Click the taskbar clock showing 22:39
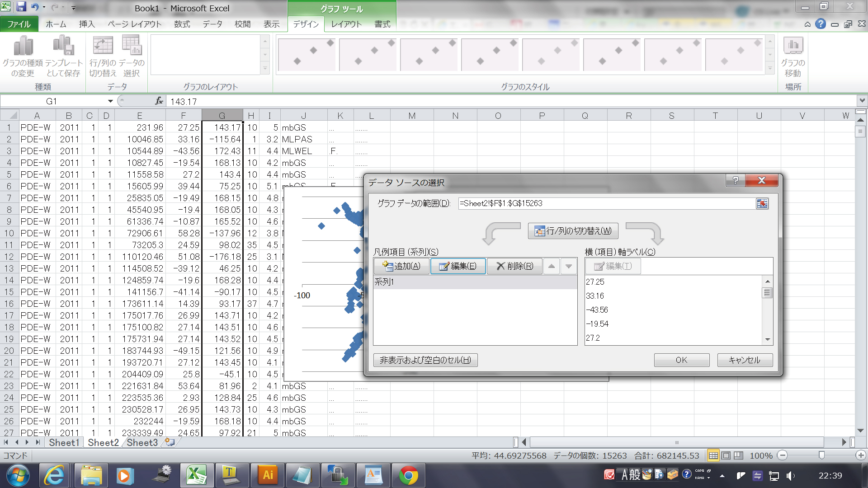Screen dimensions: 868x488 pyautogui.click(x=830, y=475)
